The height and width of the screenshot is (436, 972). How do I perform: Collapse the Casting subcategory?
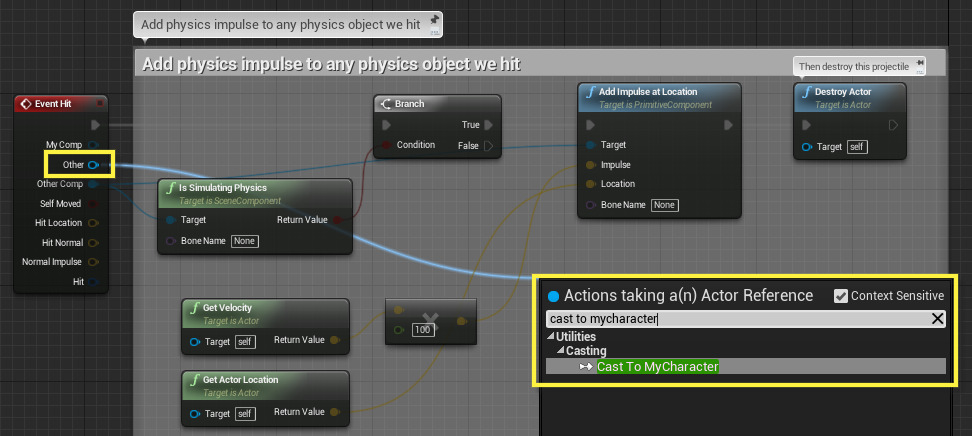click(560, 352)
